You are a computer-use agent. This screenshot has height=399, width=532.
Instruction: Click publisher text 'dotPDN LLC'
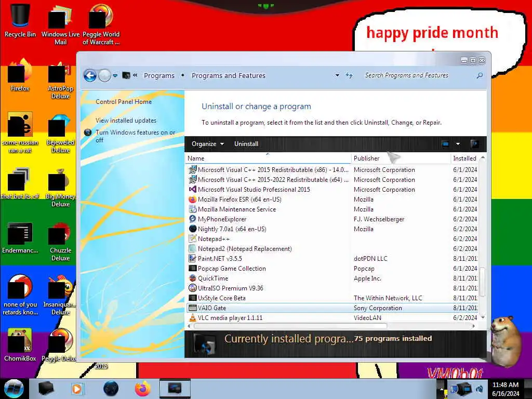(x=370, y=259)
